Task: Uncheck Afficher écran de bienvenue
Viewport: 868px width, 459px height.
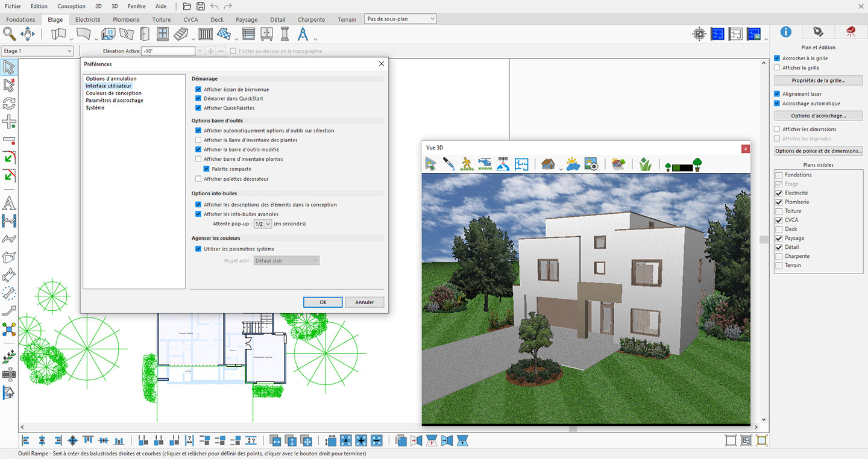Action: coord(198,89)
